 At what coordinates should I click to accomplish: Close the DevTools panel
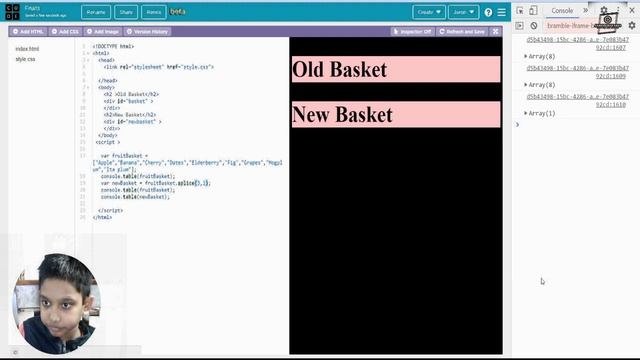632,11
